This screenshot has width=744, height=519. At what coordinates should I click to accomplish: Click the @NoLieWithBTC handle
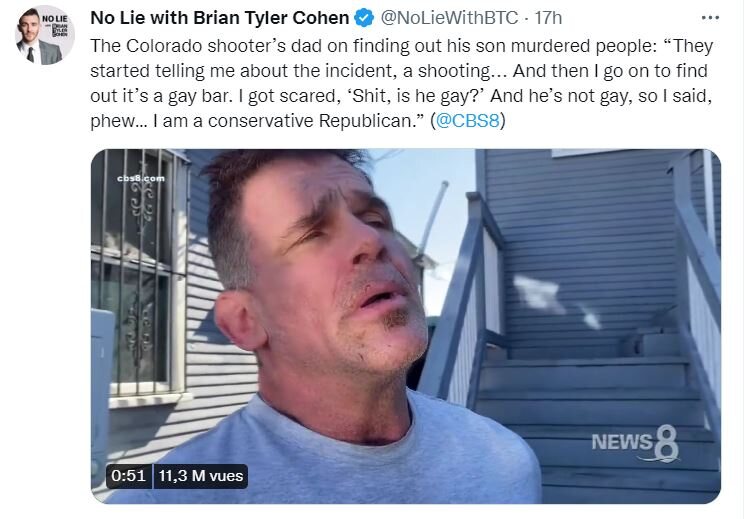coord(449,18)
